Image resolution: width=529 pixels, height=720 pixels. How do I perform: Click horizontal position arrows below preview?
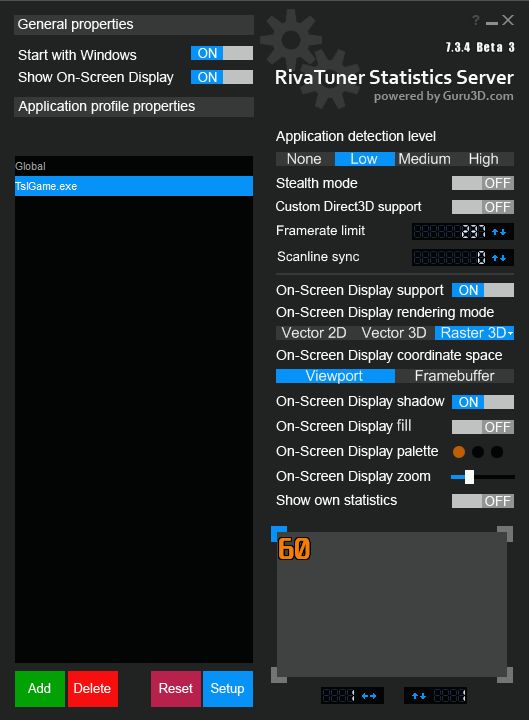click(369, 696)
